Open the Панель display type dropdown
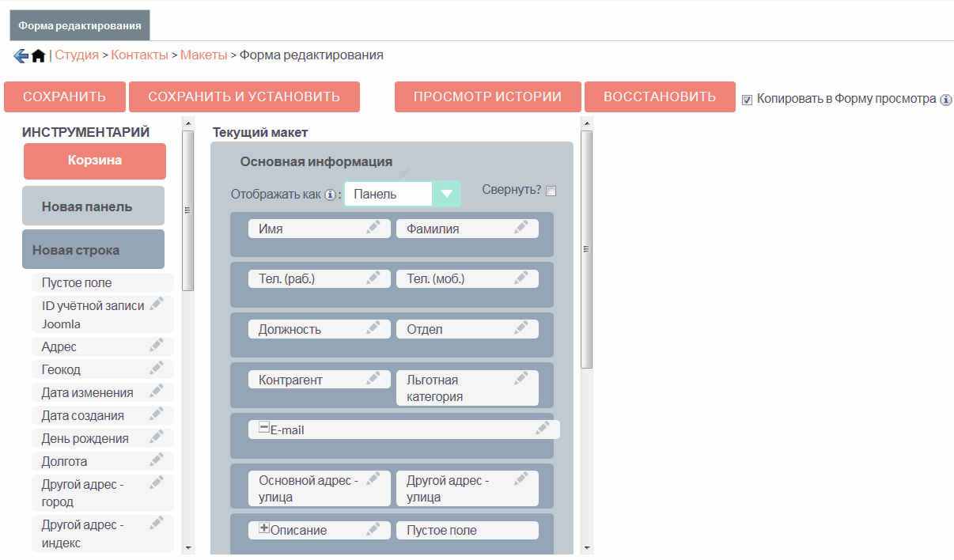 coord(446,193)
